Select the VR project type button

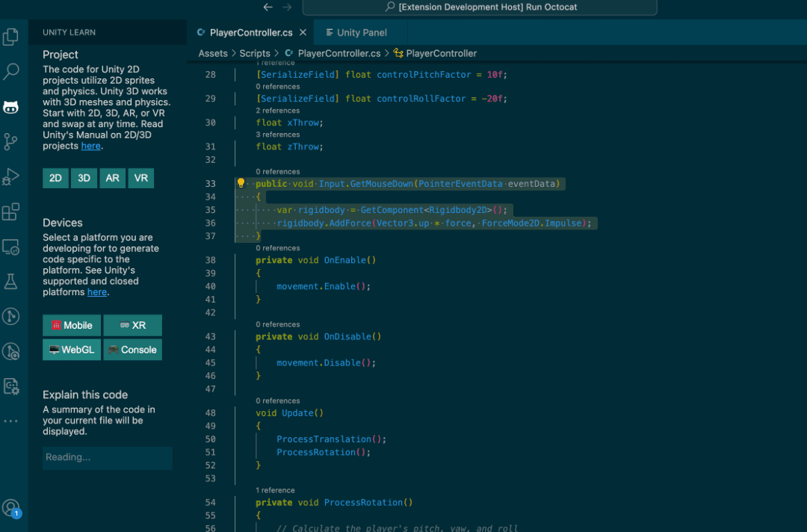coord(140,179)
